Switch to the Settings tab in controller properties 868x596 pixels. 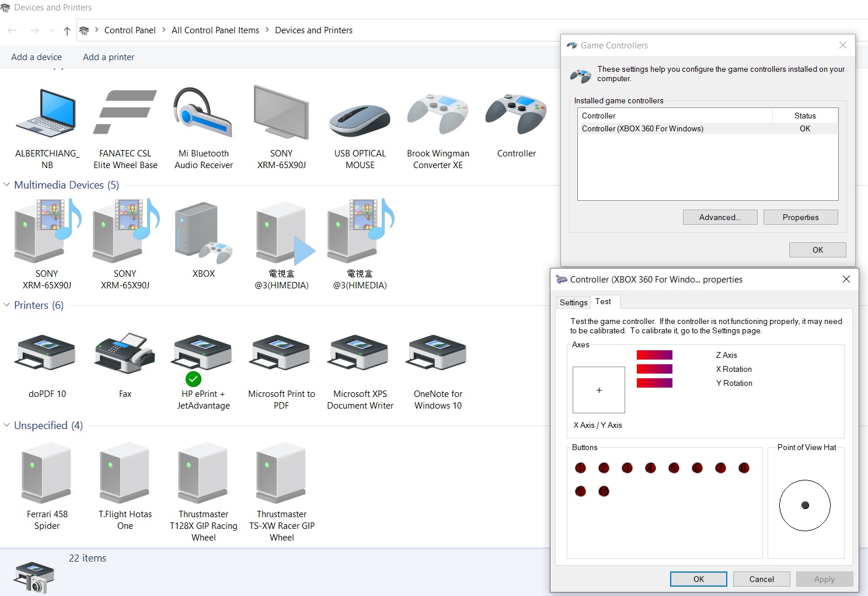click(x=573, y=302)
